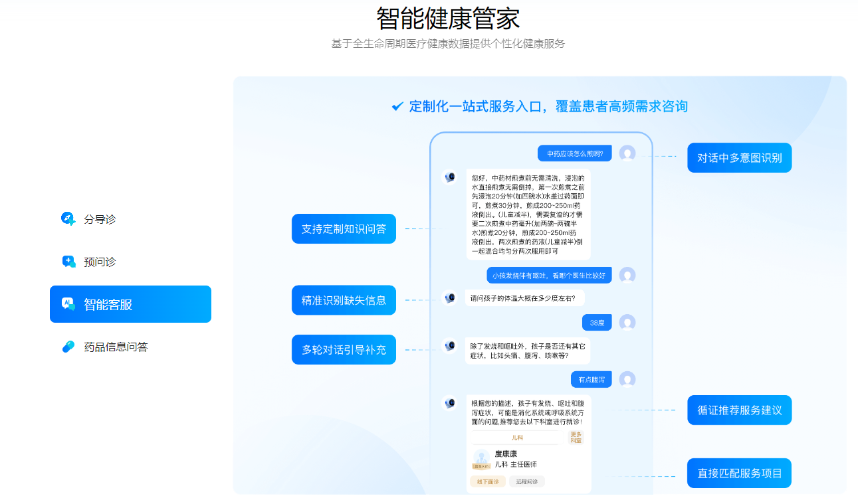The image size is (858, 504).
Task: Click the 支持定制知识问答 button
Action: click(344, 228)
